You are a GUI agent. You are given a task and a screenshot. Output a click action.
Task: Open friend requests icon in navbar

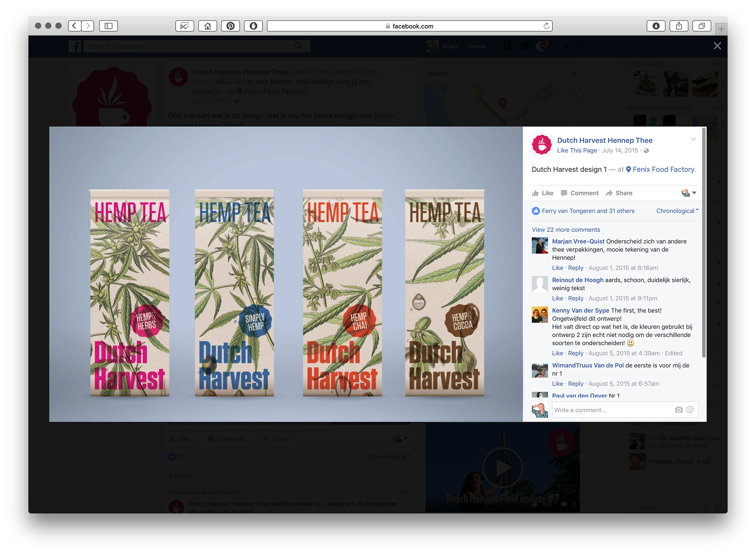pyautogui.click(x=507, y=46)
